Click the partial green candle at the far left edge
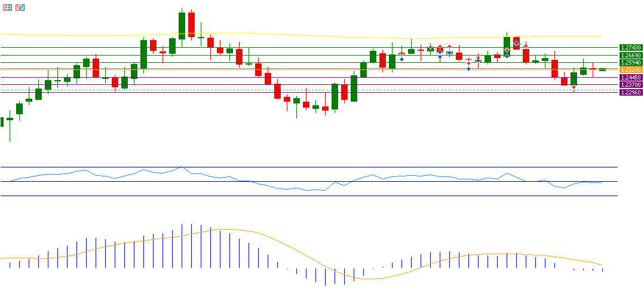644x302 pixels. pos(2,121)
